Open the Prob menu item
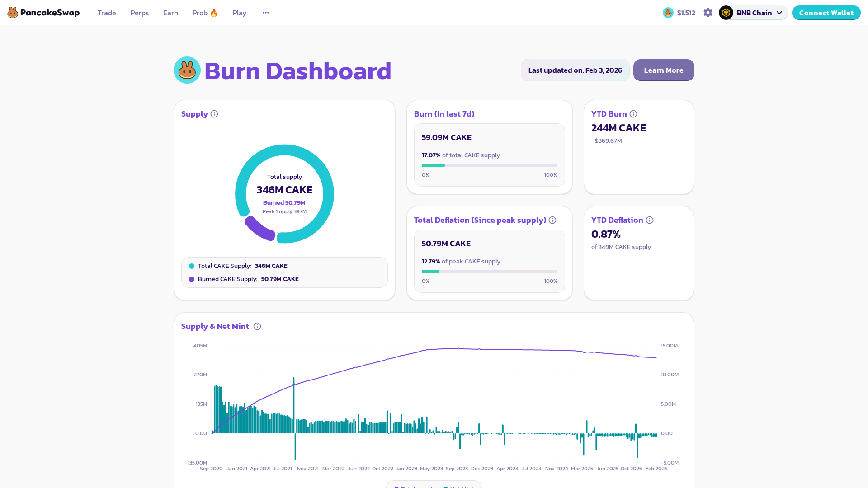The height and width of the screenshot is (488, 868). pos(205,13)
